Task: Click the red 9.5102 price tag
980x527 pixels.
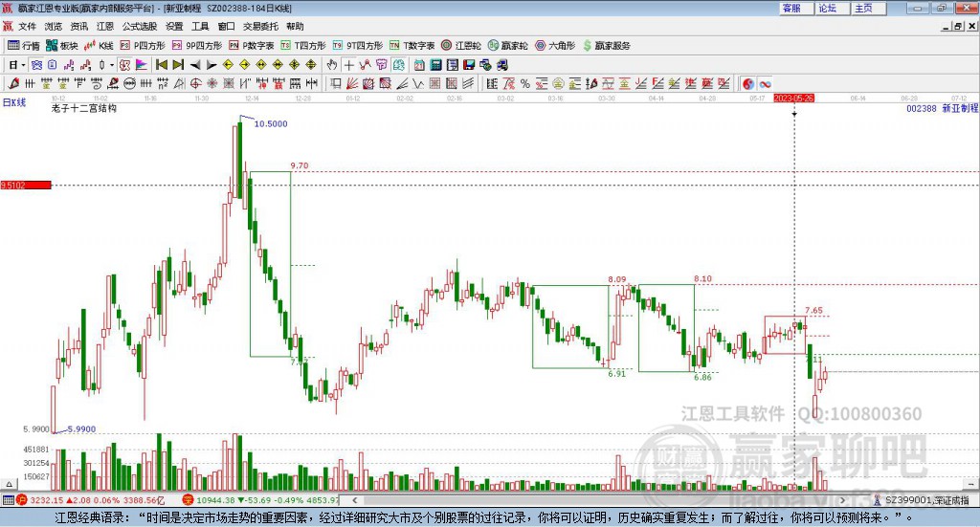Action: pos(26,185)
